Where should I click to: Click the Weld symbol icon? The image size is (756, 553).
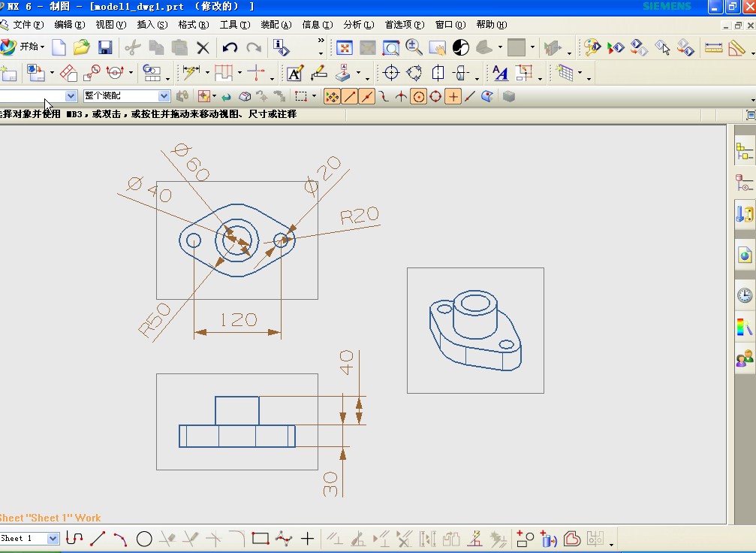pos(343,74)
